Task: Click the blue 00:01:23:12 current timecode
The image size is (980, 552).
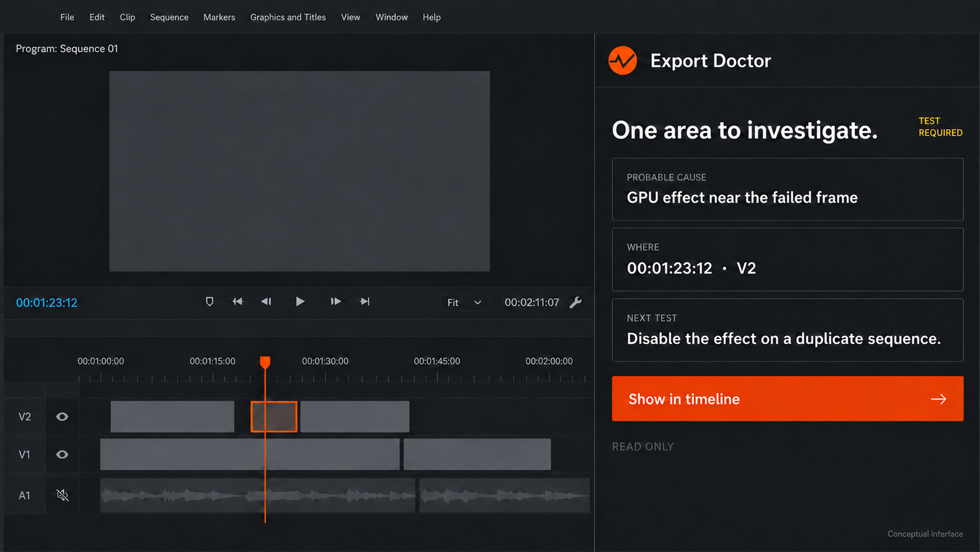Action: click(x=47, y=303)
